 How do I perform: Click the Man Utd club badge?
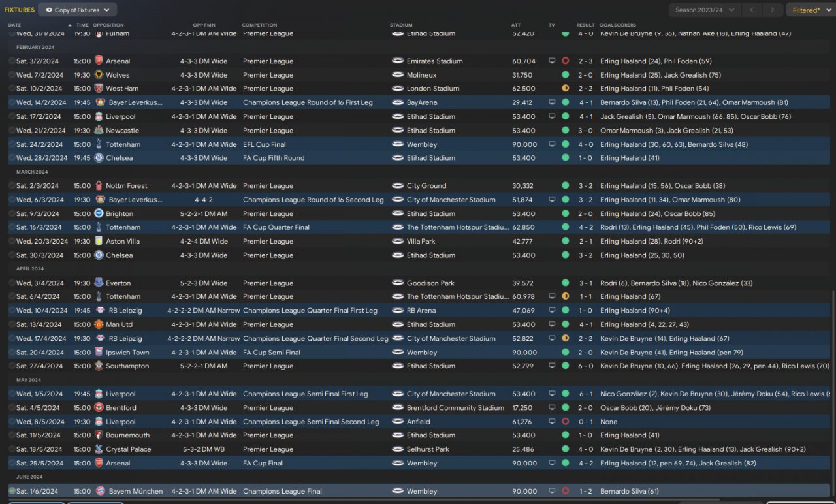pyautogui.click(x=99, y=324)
